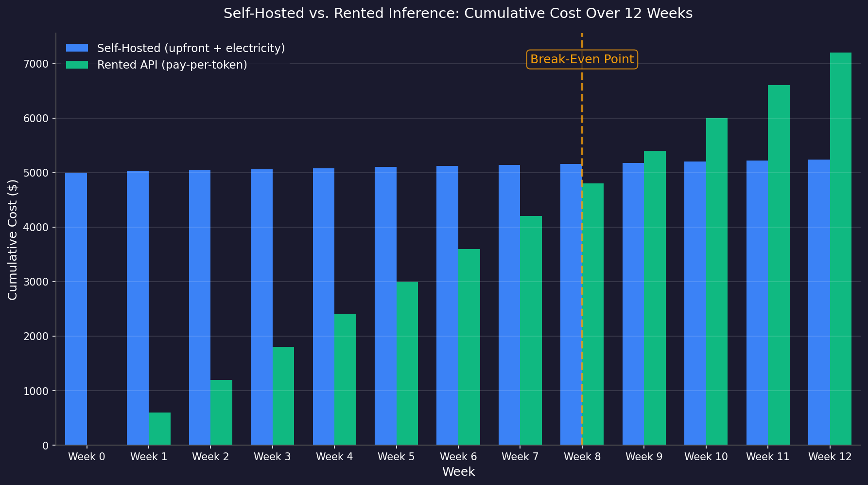Click the blue Self-Hosted bar for Week 1
This screenshot has width=868, height=485.
(138, 308)
